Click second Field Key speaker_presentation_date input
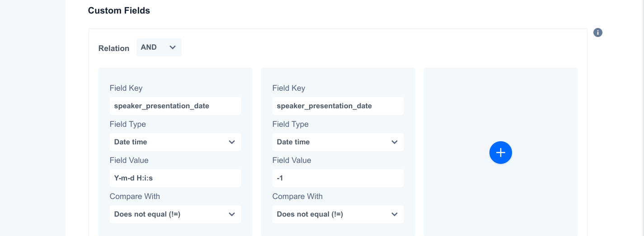 pyautogui.click(x=338, y=106)
